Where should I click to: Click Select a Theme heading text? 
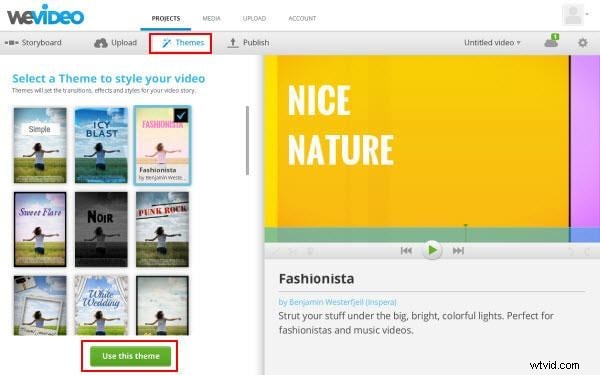[x=109, y=78]
